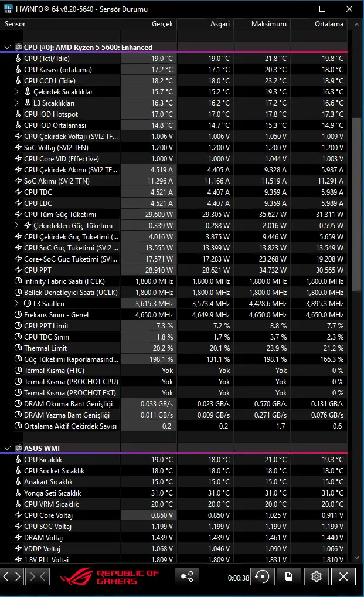Screen dimensions: 364x597
Task: Click the 35.627 W maximum value
Action: tap(273, 215)
